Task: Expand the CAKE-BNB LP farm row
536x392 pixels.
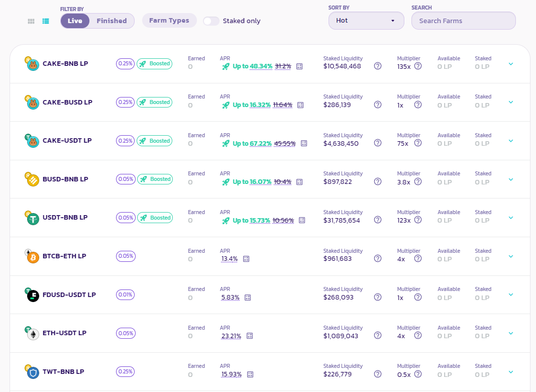Action: (x=511, y=64)
